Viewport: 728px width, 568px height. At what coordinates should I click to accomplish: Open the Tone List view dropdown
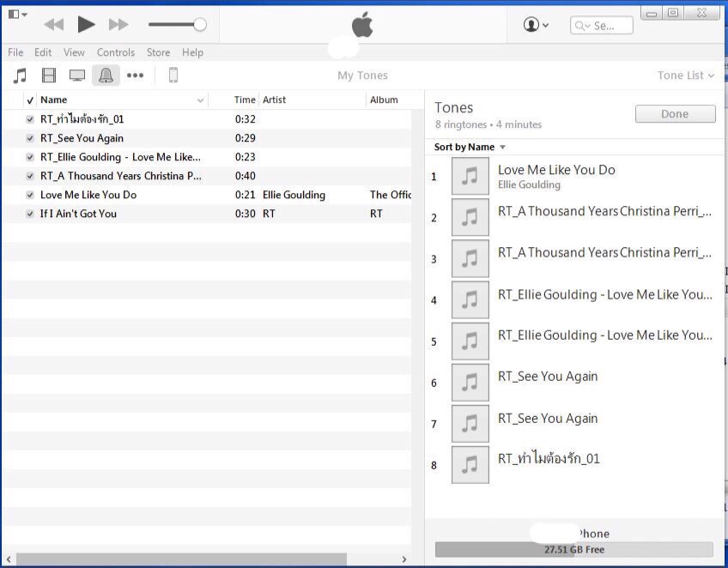coord(686,76)
